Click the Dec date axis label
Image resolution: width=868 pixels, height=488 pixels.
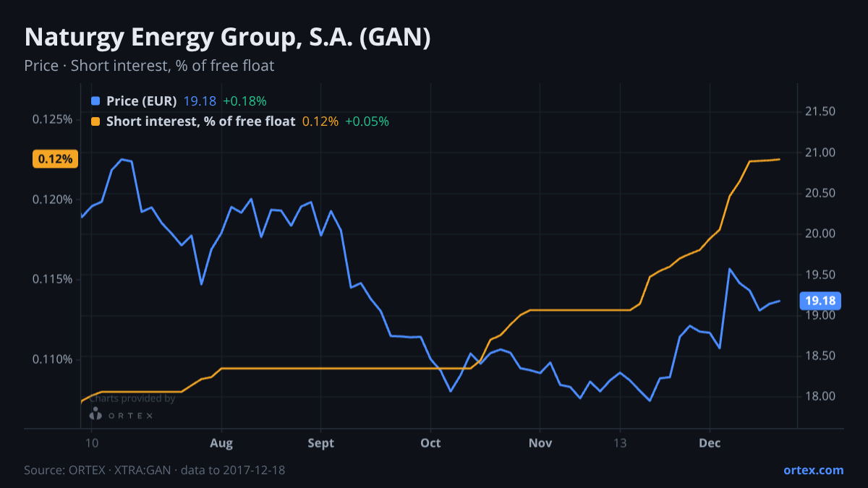710,442
